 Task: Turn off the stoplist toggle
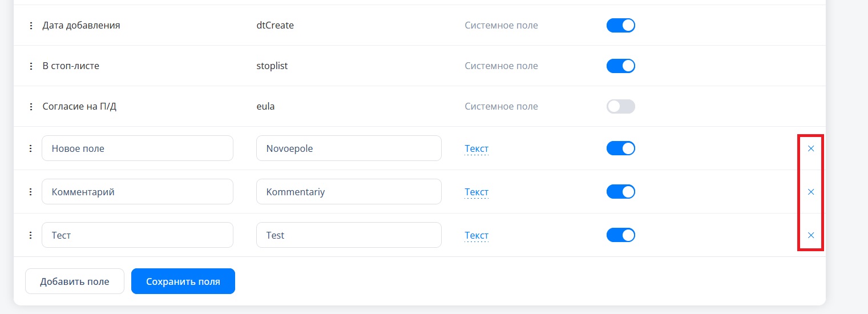pyautogui.click(x=621, y=66)
